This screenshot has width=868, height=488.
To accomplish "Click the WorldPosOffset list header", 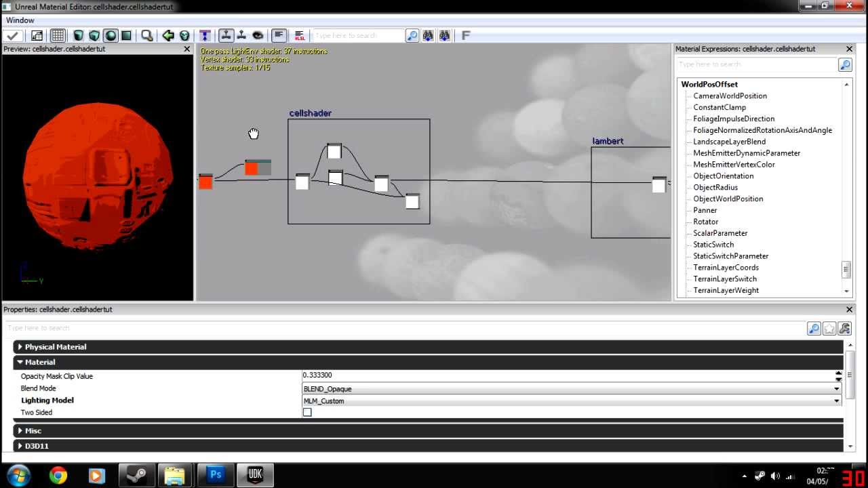I will pyautogui.click(x=709, y=84).
